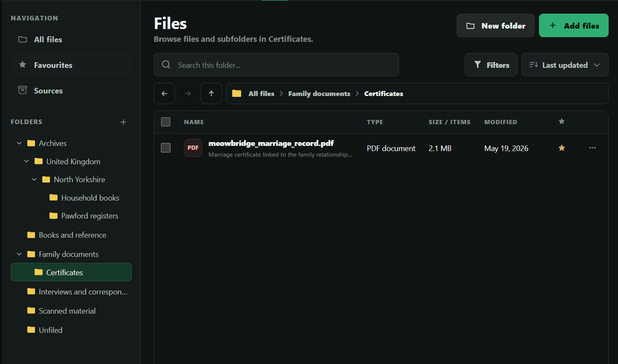
Task: Unfavourite meowbridge_marriage_record.pdf using star
Action: click(562, 148)
